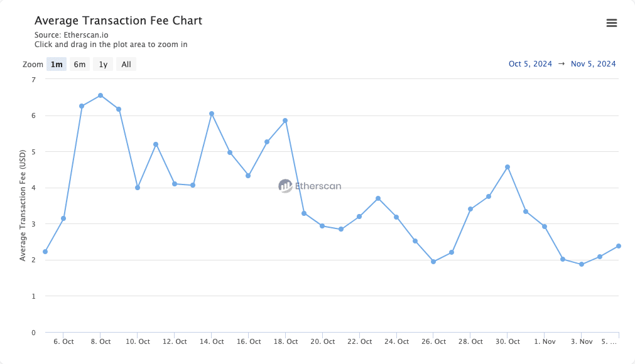Click the 'Average Transaction Fee (USD)' axis label

(x=23, y=205)
